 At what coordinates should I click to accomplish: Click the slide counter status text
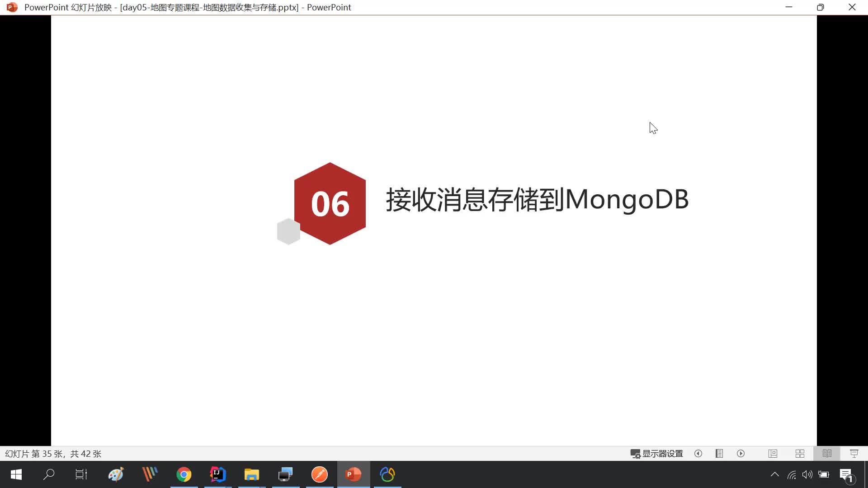coord(53,454)
